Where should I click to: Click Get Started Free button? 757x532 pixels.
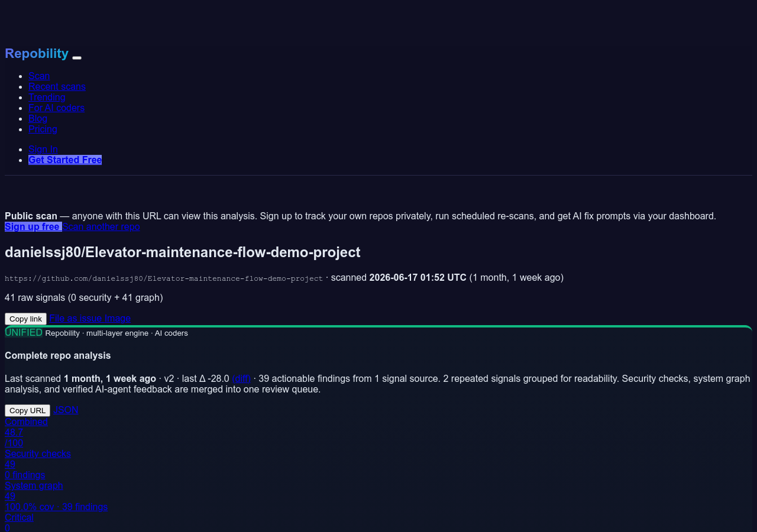point(65,160)
